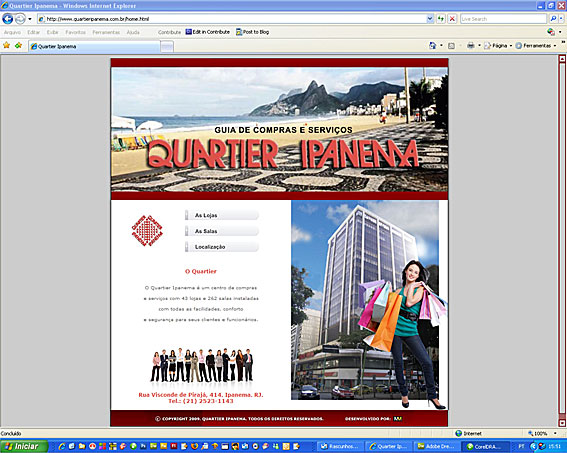Open the Exibir menu

pos(52,32)
